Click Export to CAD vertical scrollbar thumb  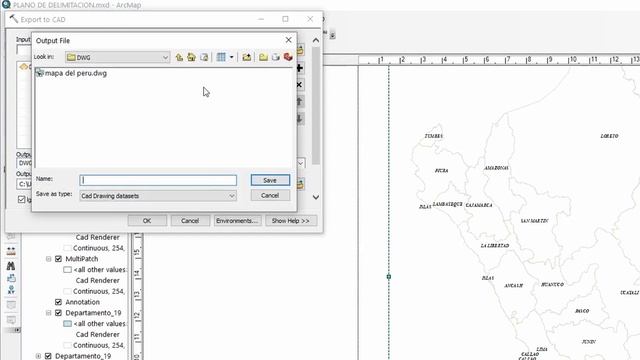(316, 106)
